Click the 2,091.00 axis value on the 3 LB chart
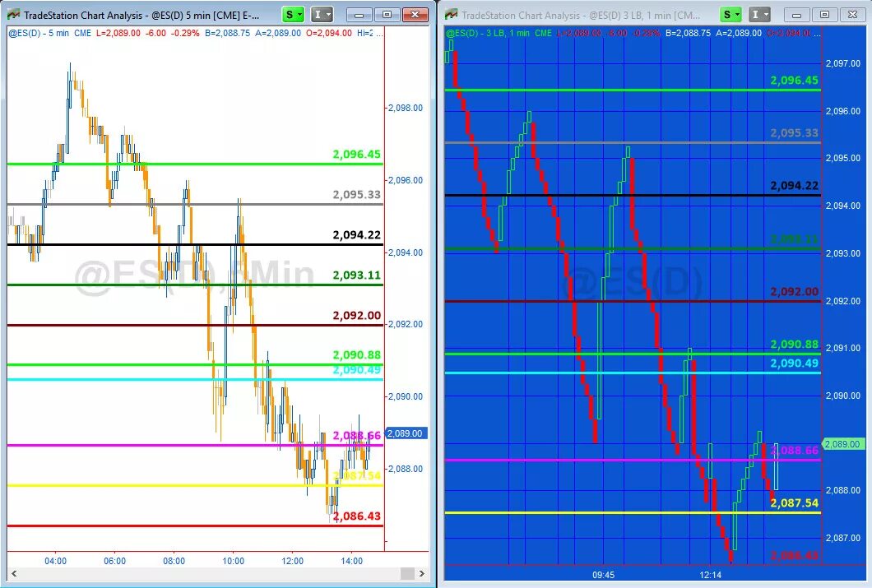The image size is (872, 588). (x=842, y=348)
